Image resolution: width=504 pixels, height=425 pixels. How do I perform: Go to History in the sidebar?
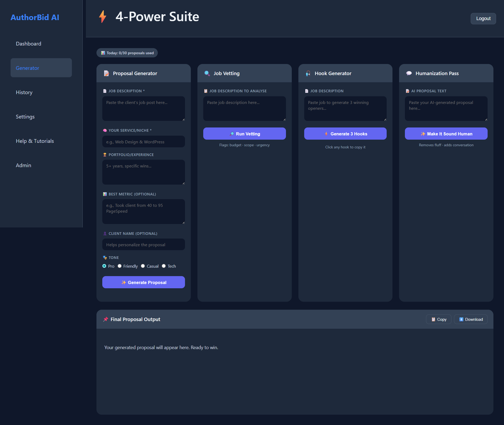(41, 92)
